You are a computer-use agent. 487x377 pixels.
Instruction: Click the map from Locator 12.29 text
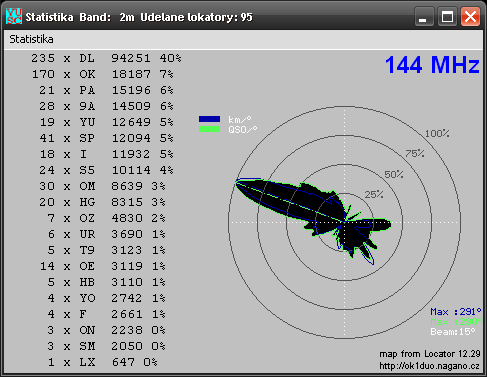tap(430, 354)
